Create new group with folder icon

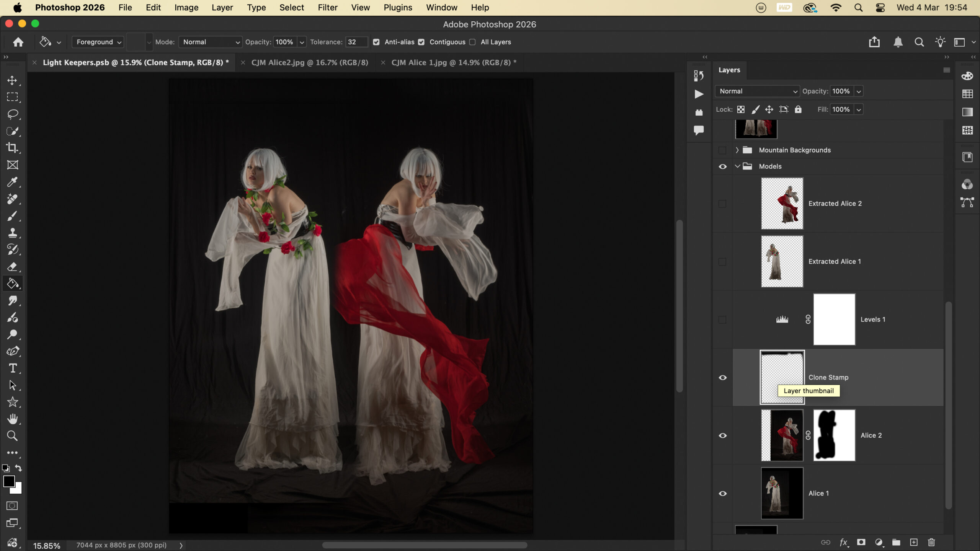(x=896, y=542)
